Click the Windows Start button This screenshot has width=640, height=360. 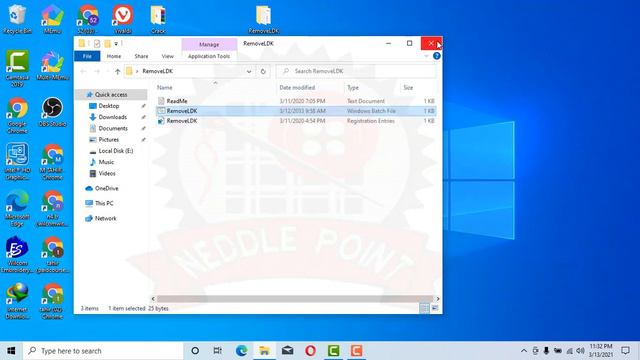click(x=11, y=351)
